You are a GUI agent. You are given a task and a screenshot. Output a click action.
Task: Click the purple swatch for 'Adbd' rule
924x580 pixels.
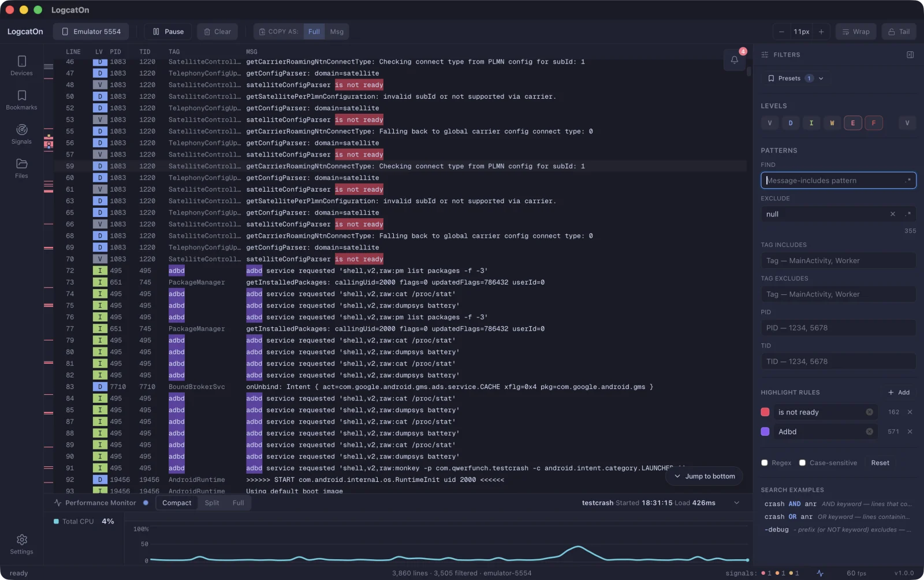coord(765,432)
